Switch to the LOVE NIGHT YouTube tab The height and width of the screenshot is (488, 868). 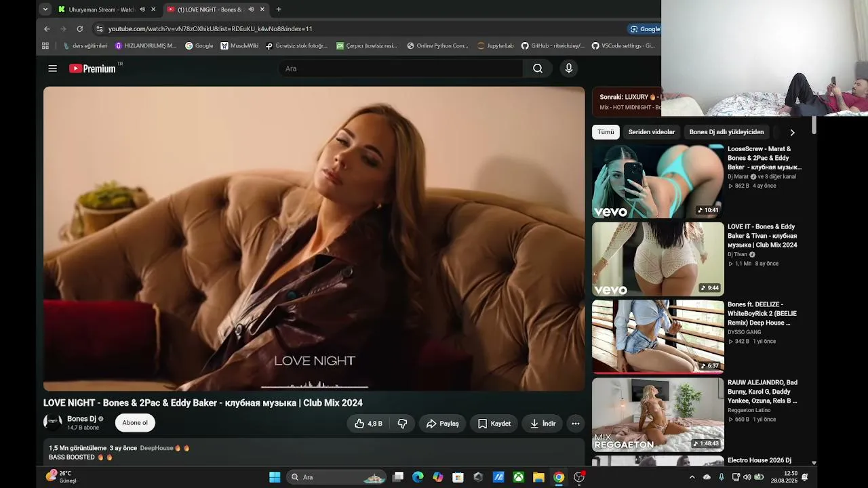[210, 9]
